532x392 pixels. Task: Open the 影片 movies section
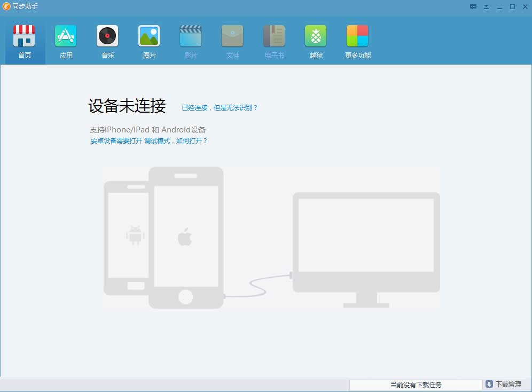(x=191, y=42)
